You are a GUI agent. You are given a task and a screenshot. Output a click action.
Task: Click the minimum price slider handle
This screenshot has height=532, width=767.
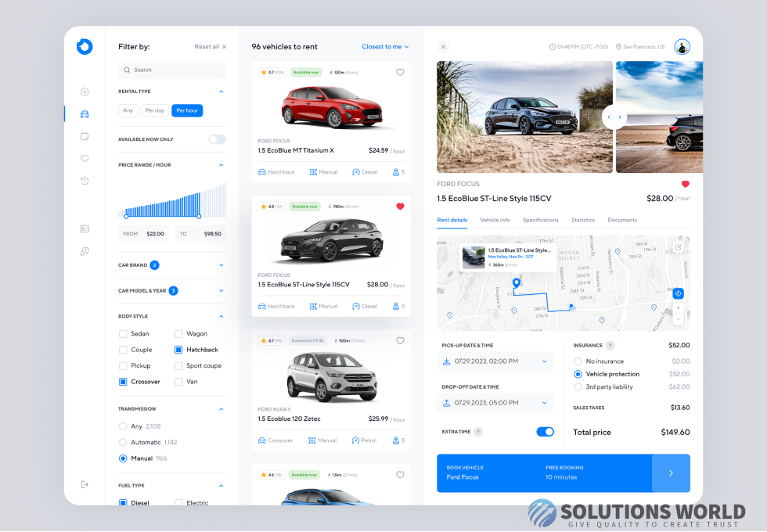(126, 216)
